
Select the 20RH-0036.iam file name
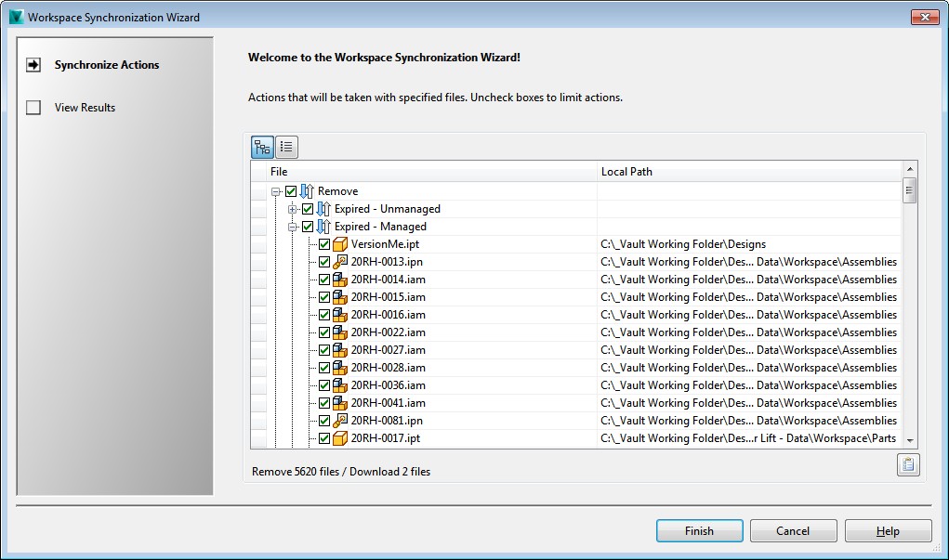[388, 385]
